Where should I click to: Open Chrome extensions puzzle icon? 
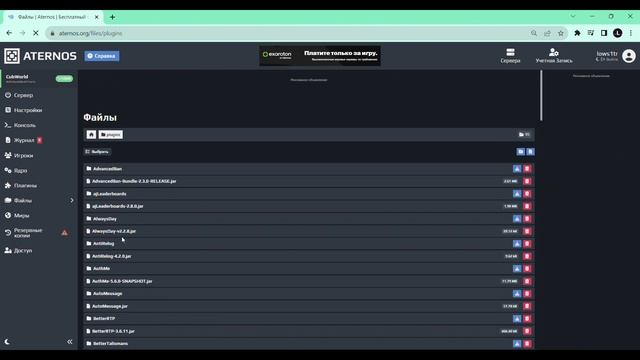(577, 33)
